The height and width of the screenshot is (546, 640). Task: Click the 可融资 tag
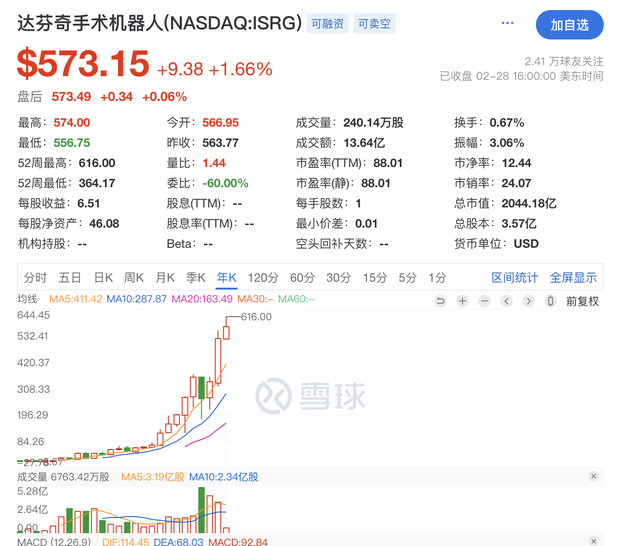coord(327,24)
